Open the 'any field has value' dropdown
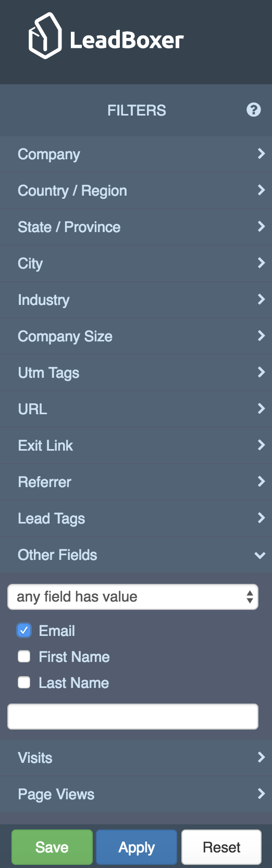The image size is (272, 868). point(133,597)
